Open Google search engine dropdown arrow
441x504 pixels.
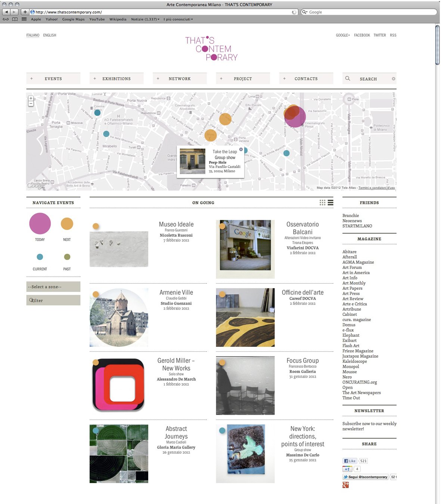tap(305, 12)
